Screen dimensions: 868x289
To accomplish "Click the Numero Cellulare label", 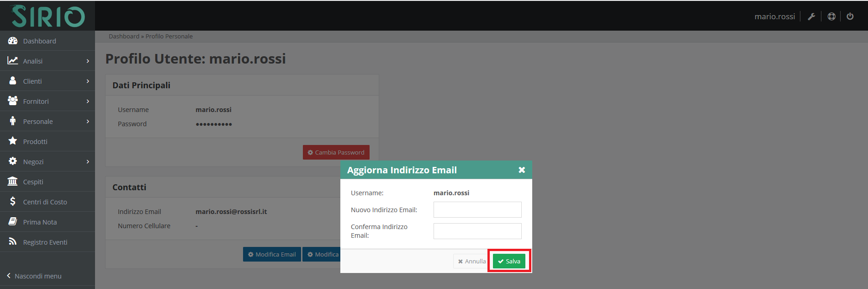I will click(x=144, y=226).
